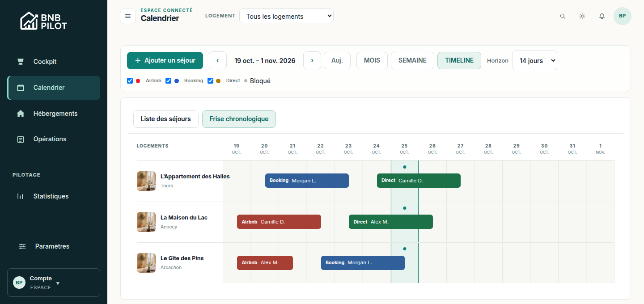The image size is (644, 304).
Task: Jump to today with Auj. button
Action: [337, 60]
